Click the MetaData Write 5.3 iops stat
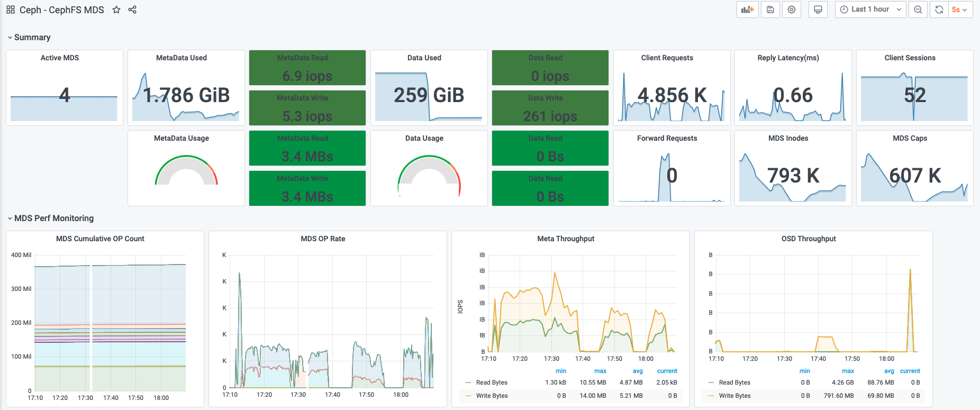Viewport: 980px width, 410px height. click(307, 108)
